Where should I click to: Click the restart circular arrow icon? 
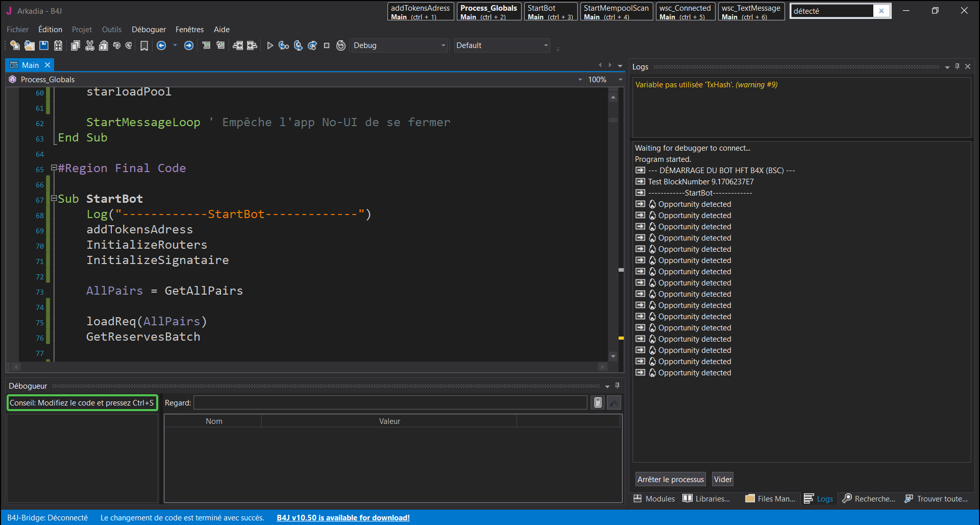(341, 45)
